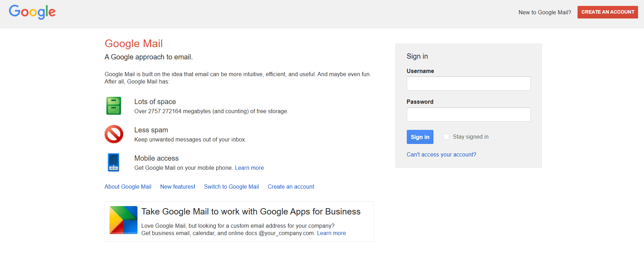
Task: Click the Switch to Google Mail link
Action: tap(231, 187)
